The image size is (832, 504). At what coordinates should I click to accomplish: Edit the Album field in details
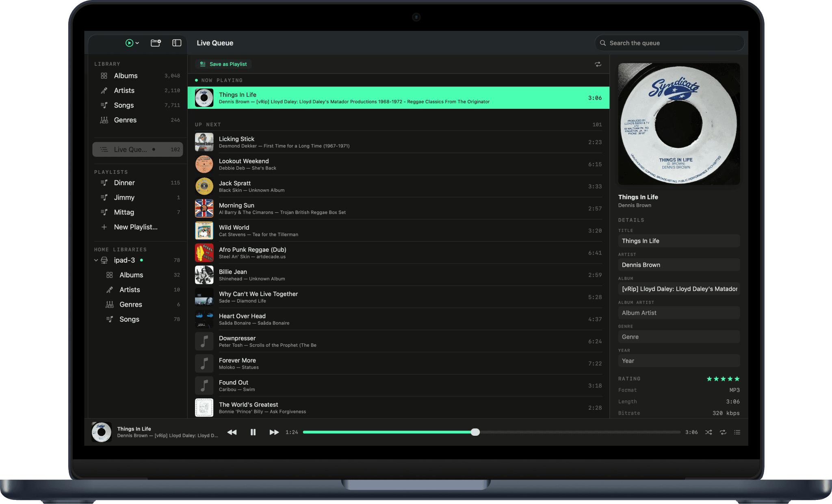679,289
